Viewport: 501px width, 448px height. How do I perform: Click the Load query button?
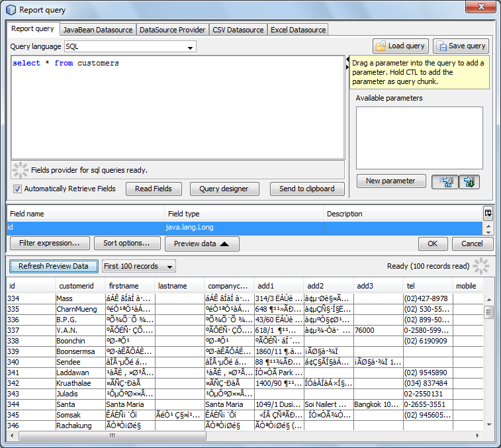(x=400, y=46)
